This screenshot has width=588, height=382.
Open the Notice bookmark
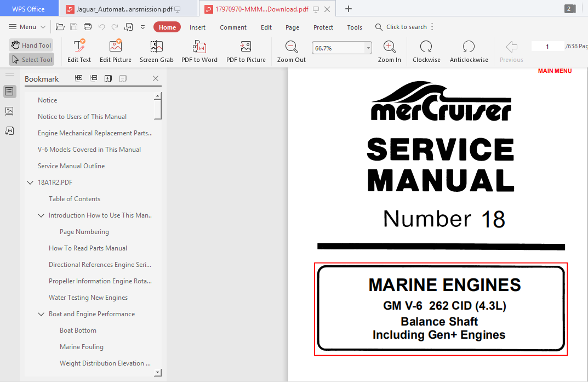(47, 100)
